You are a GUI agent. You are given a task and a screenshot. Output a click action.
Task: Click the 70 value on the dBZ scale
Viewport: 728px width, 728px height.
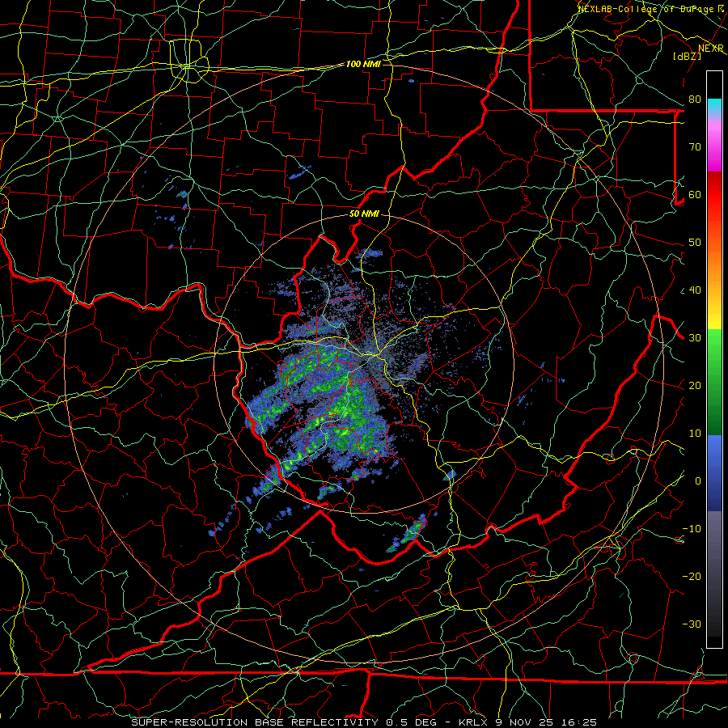[x=695, y=146]
